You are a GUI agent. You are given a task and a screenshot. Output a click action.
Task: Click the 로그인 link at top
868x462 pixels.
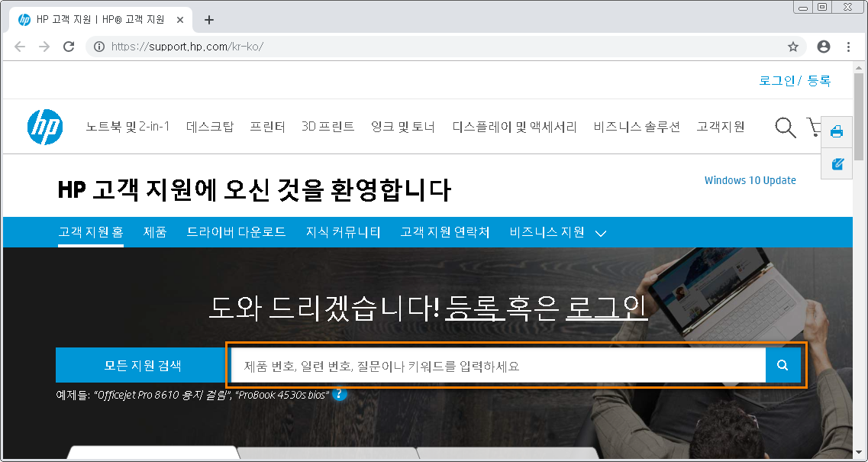click(776, 80)
